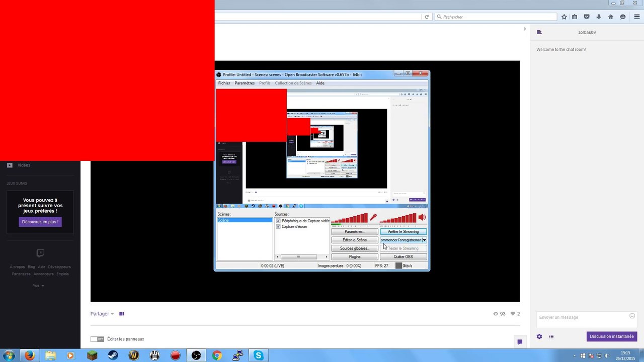Click Discussion instantanée button
The height and width of the screenshot is (362, 644).
[x=612, y=336]
